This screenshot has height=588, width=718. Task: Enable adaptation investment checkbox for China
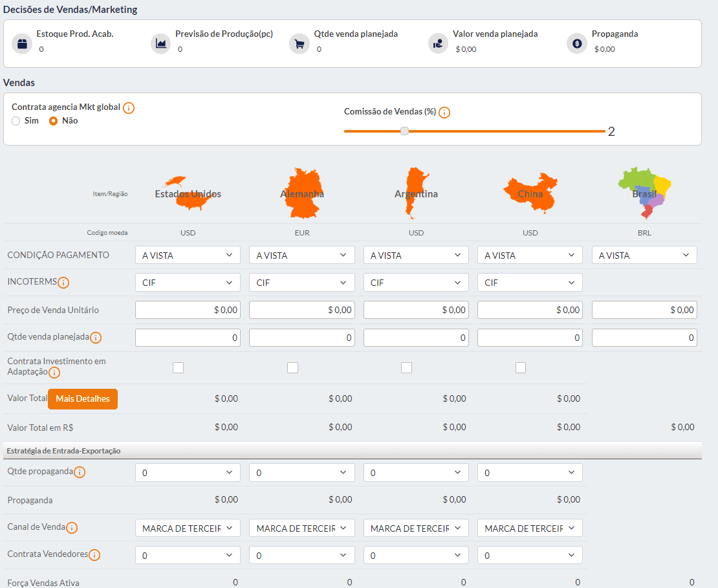[521, 368]
